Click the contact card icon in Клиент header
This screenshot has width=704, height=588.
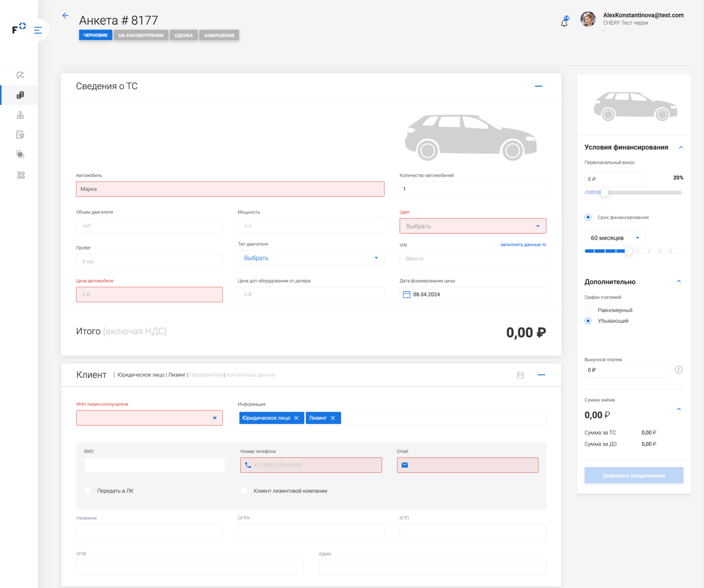point(520,375)
